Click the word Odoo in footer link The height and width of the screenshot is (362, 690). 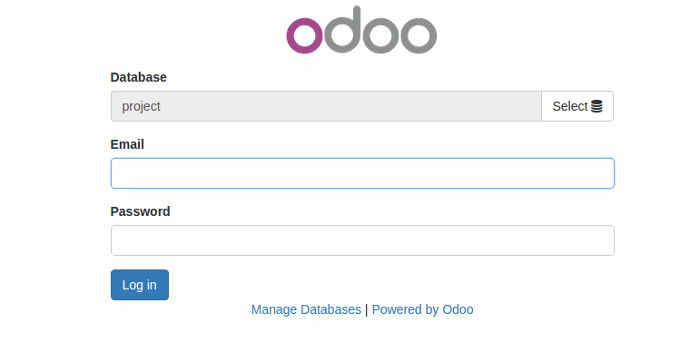pos(458,310)
